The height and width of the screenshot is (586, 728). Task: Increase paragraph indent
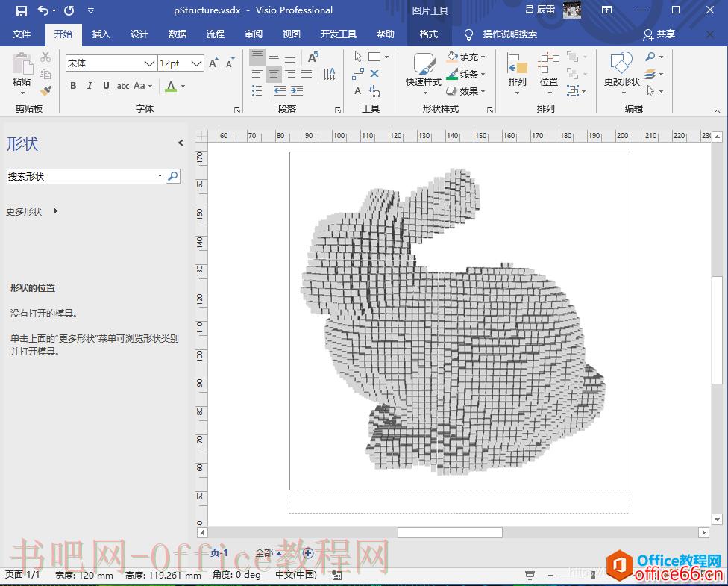pyautogui.click(x=297, y=90)
